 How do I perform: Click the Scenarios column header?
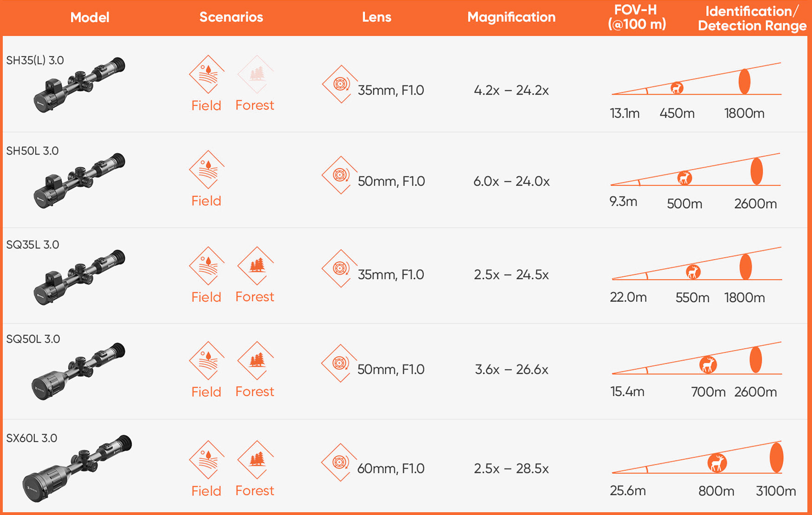click(x=231, y=17)
